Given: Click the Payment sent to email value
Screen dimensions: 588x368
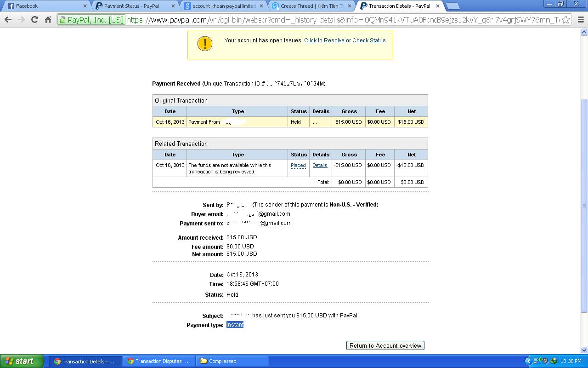Looking at the screenshot, I should point(259,223).
